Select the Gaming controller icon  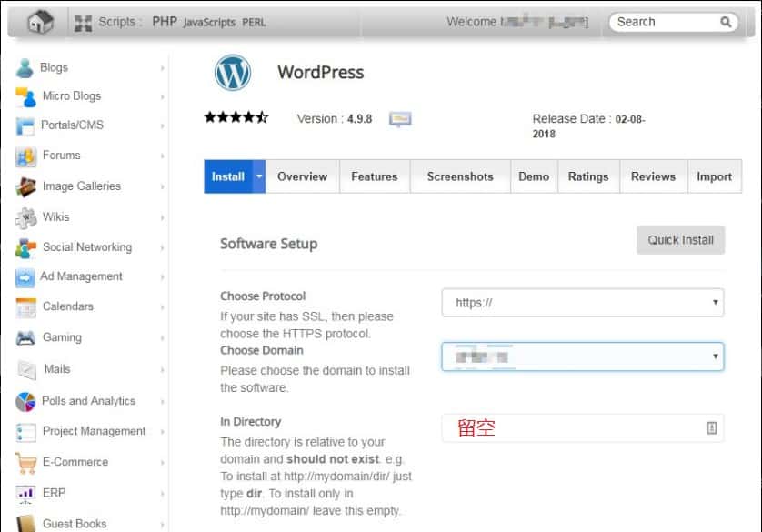point(25,337)
